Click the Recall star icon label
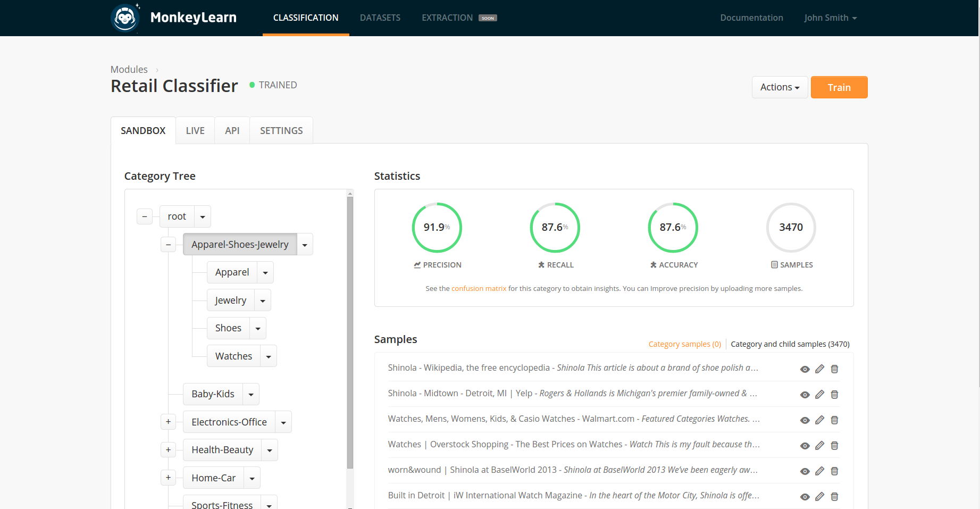Screen dimensions: 980x509 coord(556,265)
